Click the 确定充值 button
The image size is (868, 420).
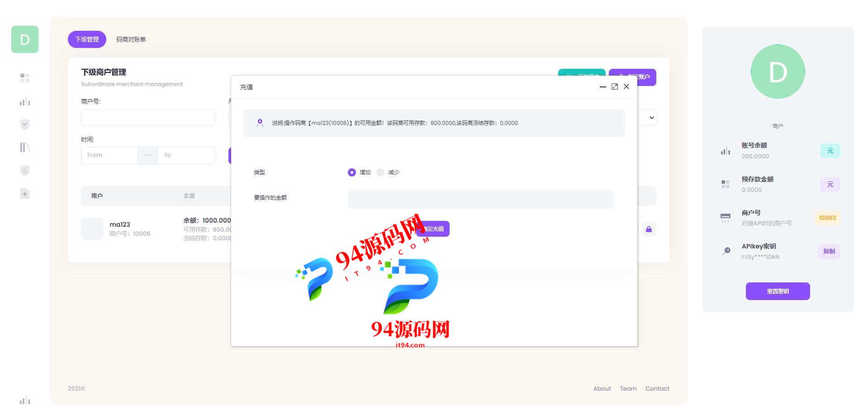pos(433,229)
